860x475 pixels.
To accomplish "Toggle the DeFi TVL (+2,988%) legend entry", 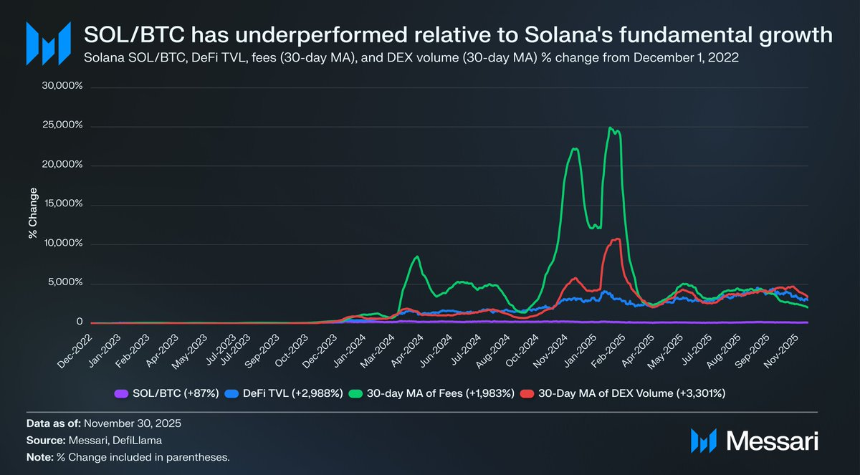I will pos(293,393).
